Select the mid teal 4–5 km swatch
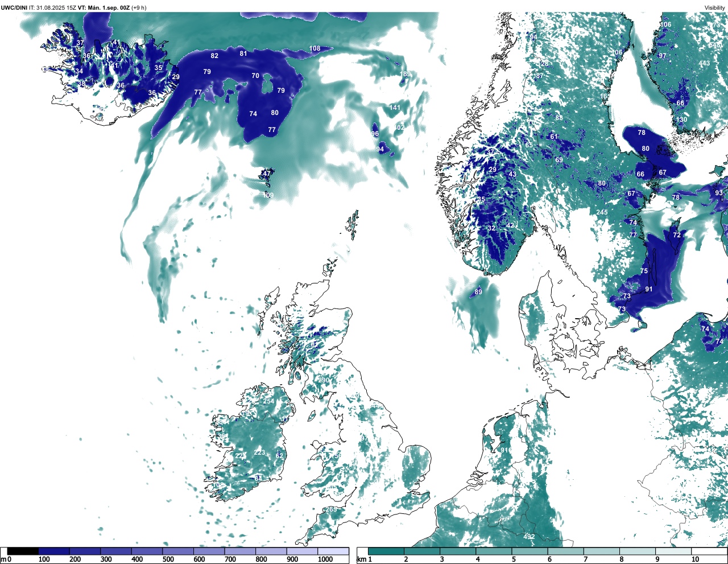This screenshot has width=728, height=564. pyautogui.click(x=494, y=551)
